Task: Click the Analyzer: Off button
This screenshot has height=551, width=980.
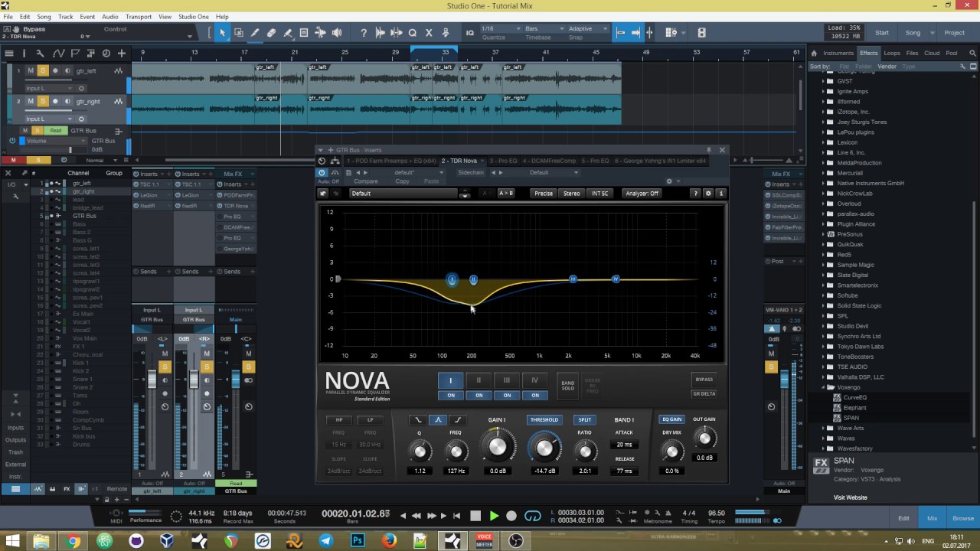Action: tap(642, 194)
